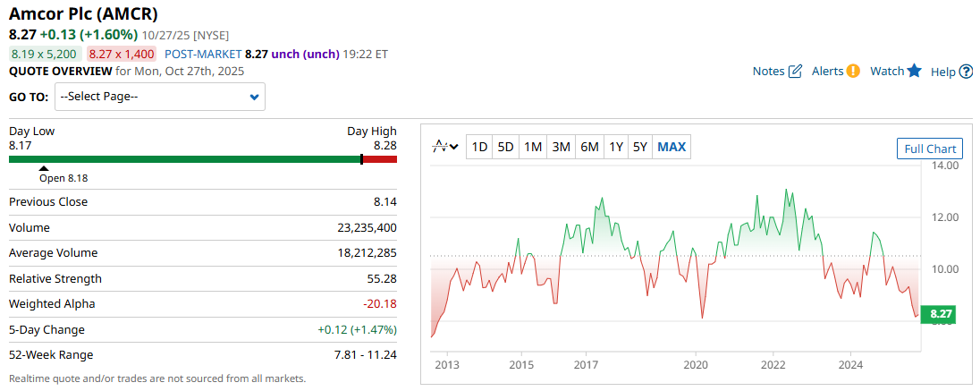The width and height of the screenshot is (980, 391).
Task: Select the 5D chart range
Action: point(505,147)
